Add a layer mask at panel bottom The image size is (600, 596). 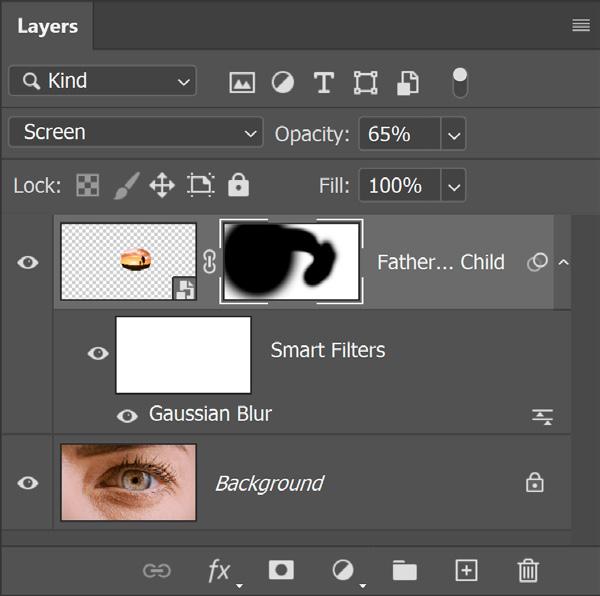point(281,570)
